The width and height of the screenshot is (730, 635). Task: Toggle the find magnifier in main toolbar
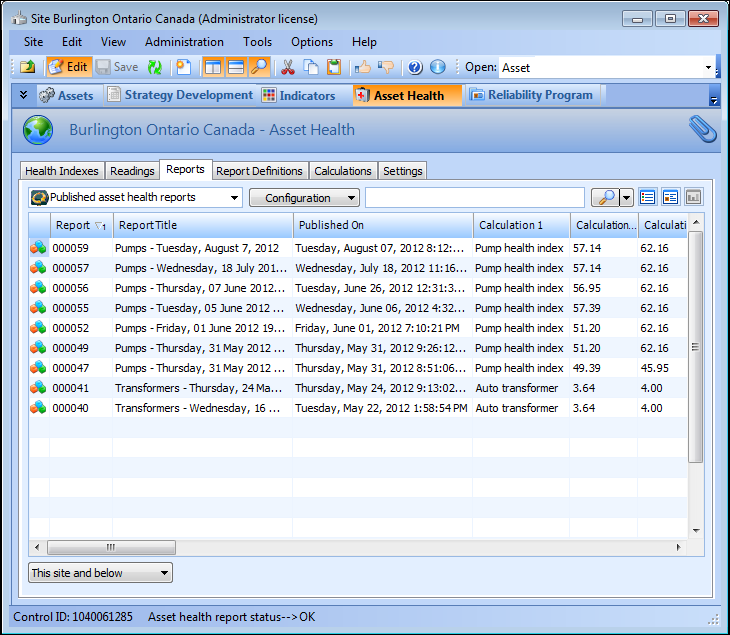(259, 67)
